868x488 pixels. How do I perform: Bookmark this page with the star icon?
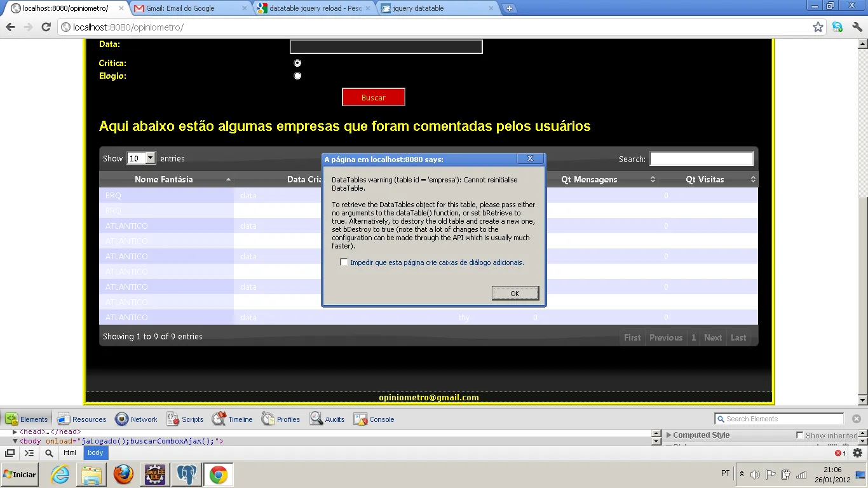pos(818,27)
